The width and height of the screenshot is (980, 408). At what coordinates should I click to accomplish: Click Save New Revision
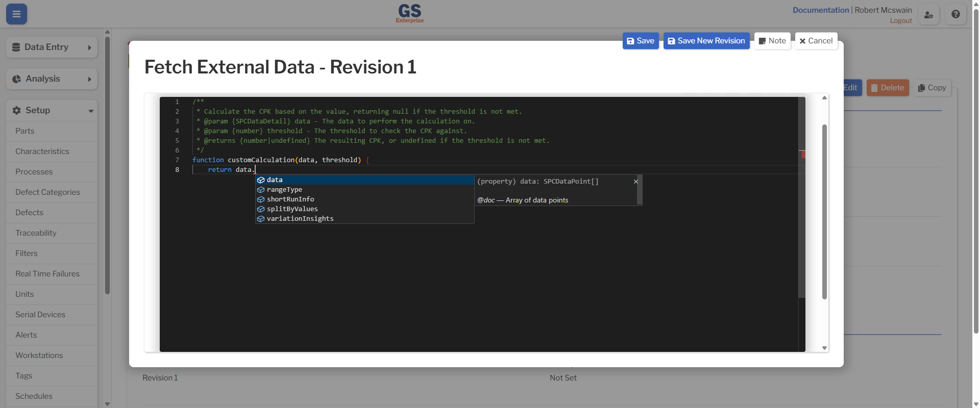(706, 41)
